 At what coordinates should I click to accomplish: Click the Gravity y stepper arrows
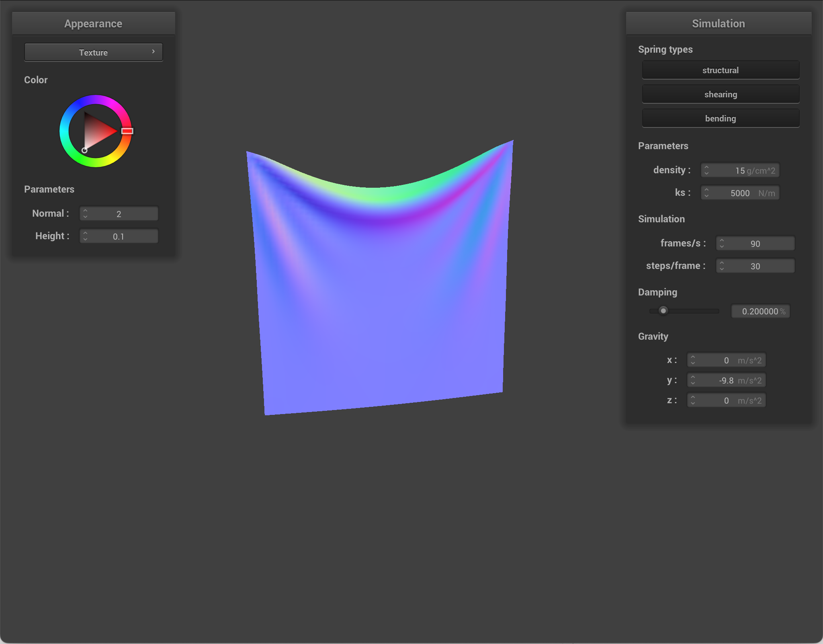693,380
